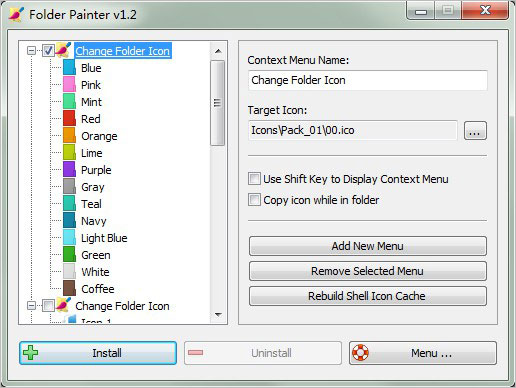Collapse the second Change Folder Icon tree node

click(x=31, y=306)
